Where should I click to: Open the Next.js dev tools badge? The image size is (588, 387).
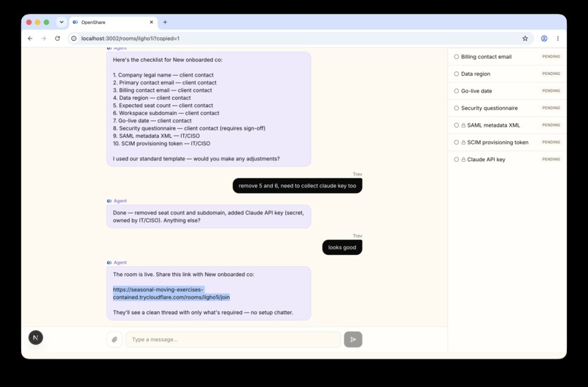36,337
